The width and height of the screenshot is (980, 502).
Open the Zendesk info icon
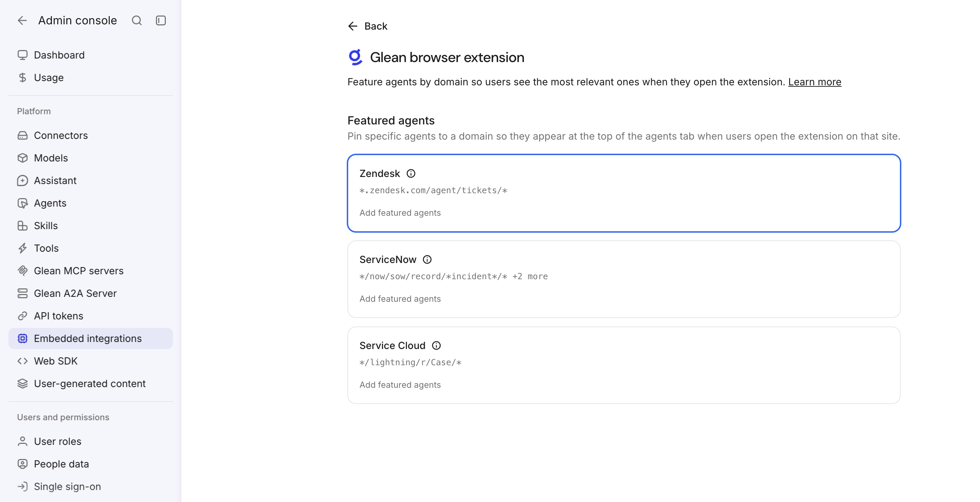point(411,173)
